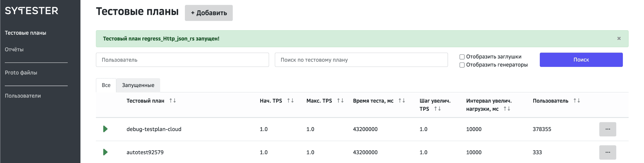
Task: Switch to the Запущенные tab
Action: pyautogui.click(x=138, y=85)
